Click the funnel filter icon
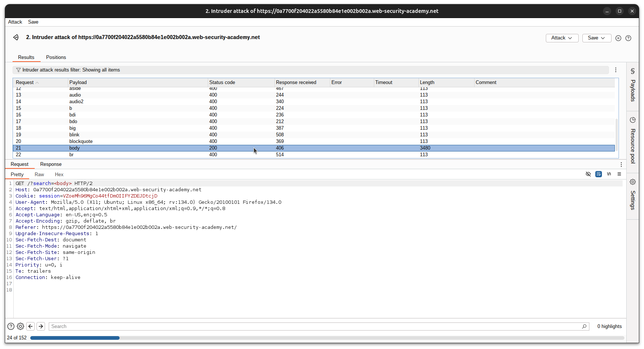 click(18, 70)
